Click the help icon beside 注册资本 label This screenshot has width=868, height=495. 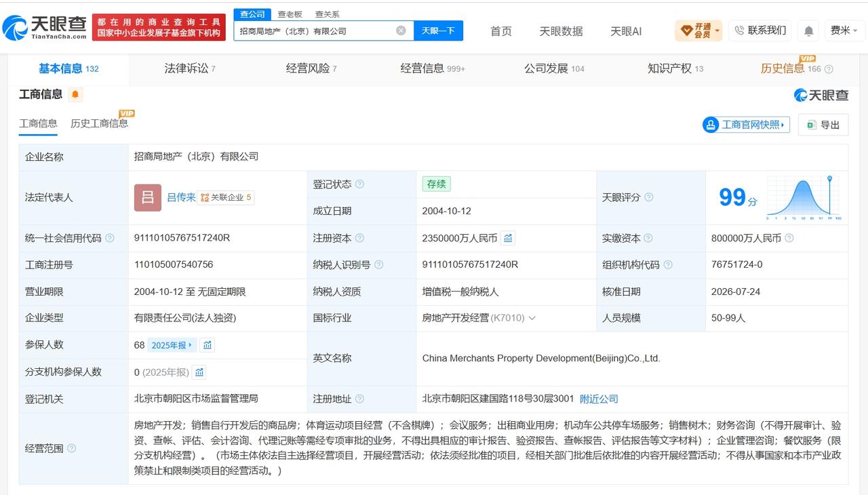pyautogui.click(x=359, y=238)
